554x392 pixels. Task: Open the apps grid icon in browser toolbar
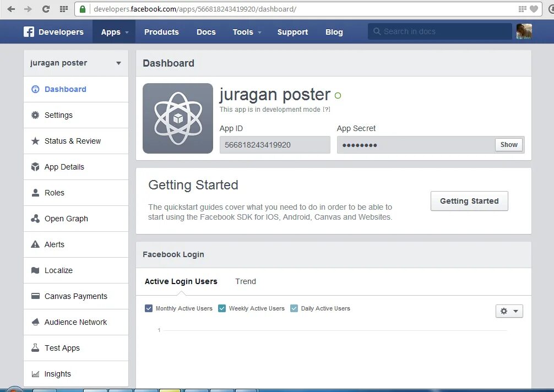63,9
